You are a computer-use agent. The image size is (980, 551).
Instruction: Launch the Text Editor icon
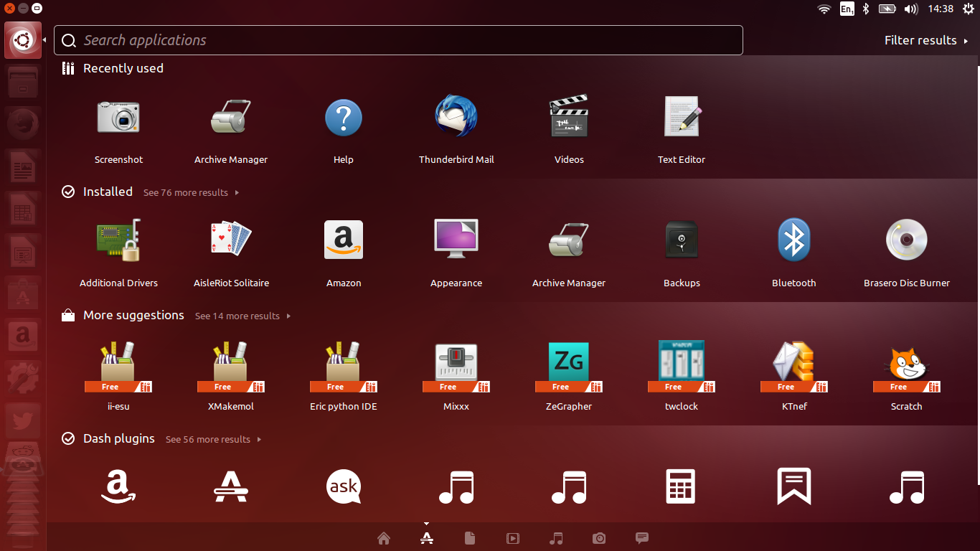(x=682, y=116)
